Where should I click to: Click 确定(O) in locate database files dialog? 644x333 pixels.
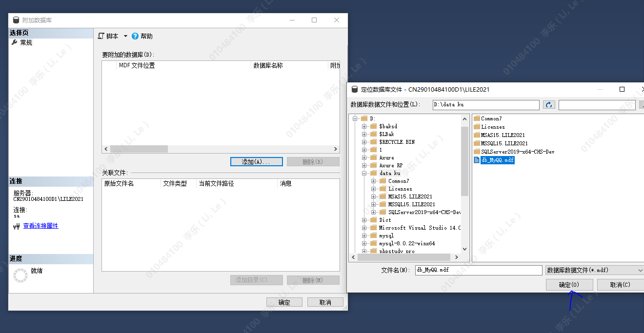(569, 285)
